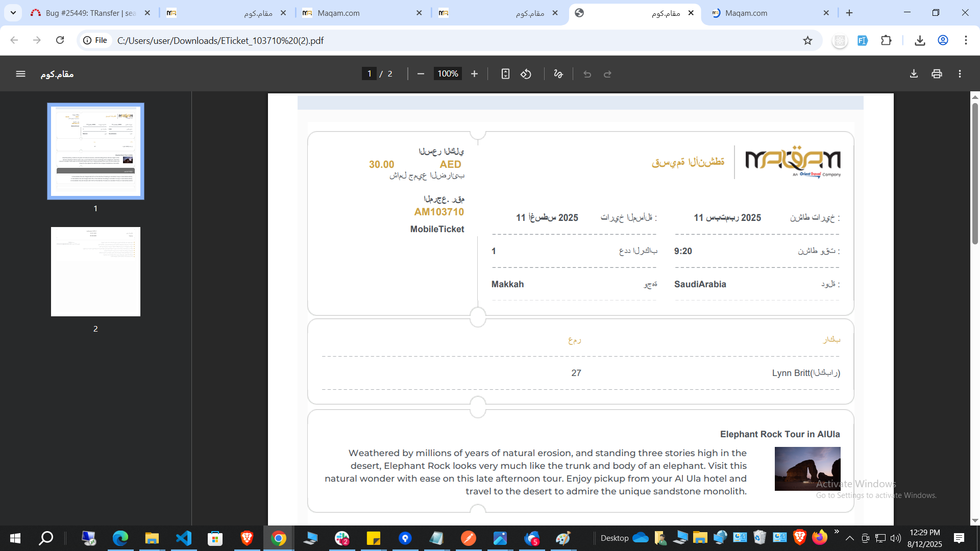Click the reload page button
Screen dimensions: 980x551
tap(60, 40)
